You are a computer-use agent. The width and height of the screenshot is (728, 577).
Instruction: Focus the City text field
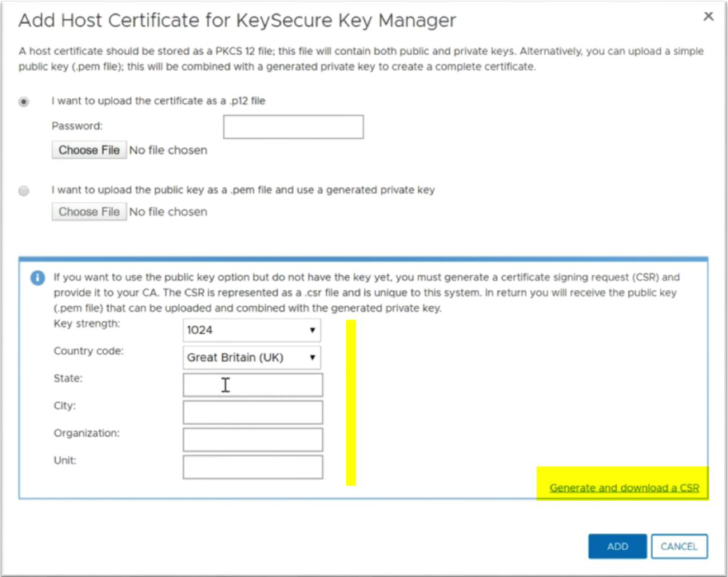click(x=253, y=412)
